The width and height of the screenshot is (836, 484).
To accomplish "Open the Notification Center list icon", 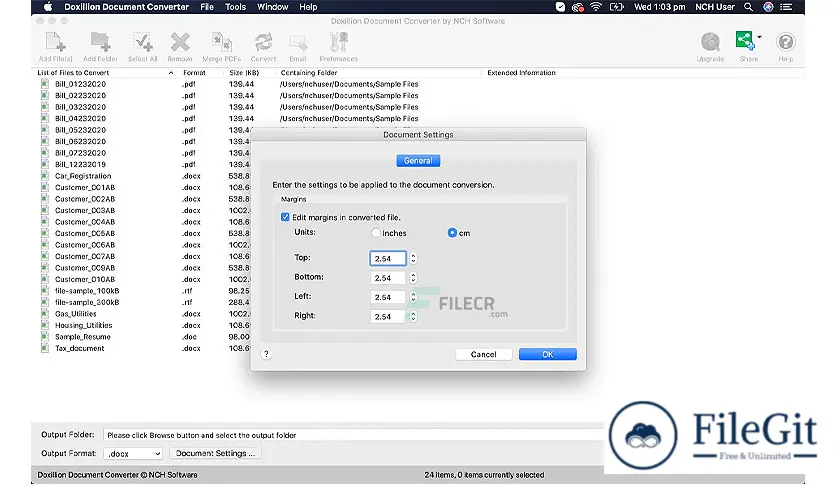I will pos(786,7).
